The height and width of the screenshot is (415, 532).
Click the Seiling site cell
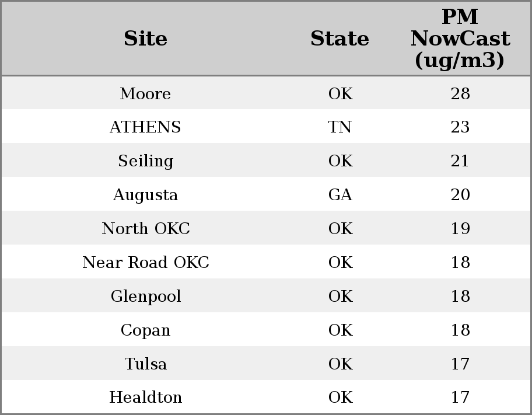pos(145,161)
